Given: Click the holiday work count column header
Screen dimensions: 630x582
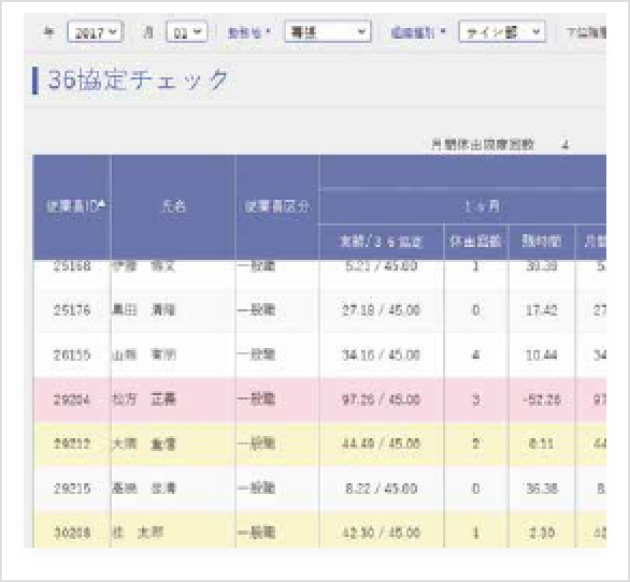Looking at the screenshot, I should coord(476,241).
